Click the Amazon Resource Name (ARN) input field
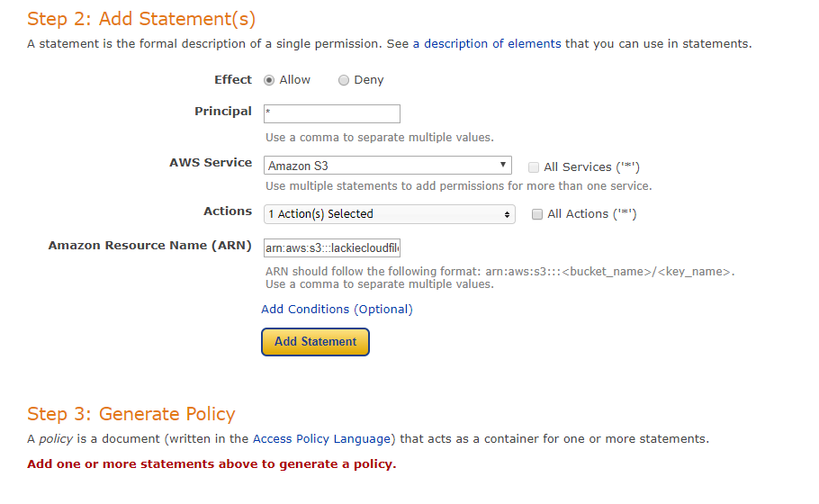Viewport: 819px width, 504px height. 331,247
